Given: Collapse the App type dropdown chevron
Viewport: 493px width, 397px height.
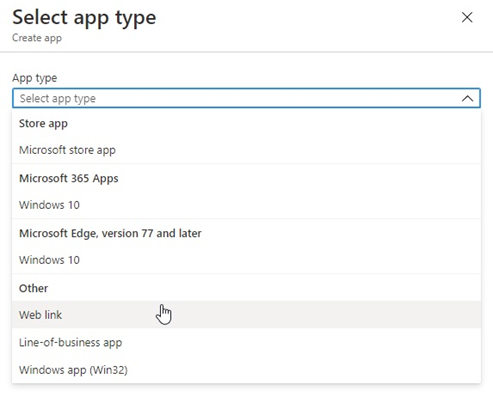Looking at the screenshot, I should [467, 98].
